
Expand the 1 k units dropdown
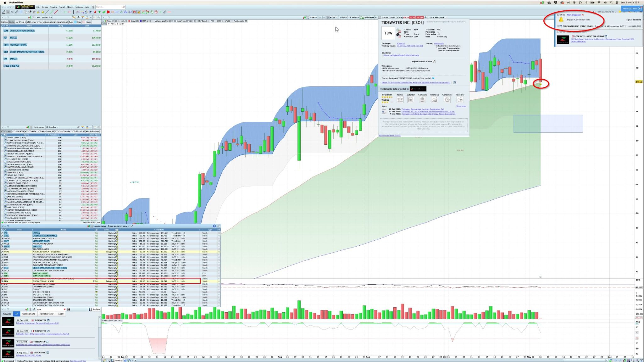pyautogui.click(x=353, y=18)
